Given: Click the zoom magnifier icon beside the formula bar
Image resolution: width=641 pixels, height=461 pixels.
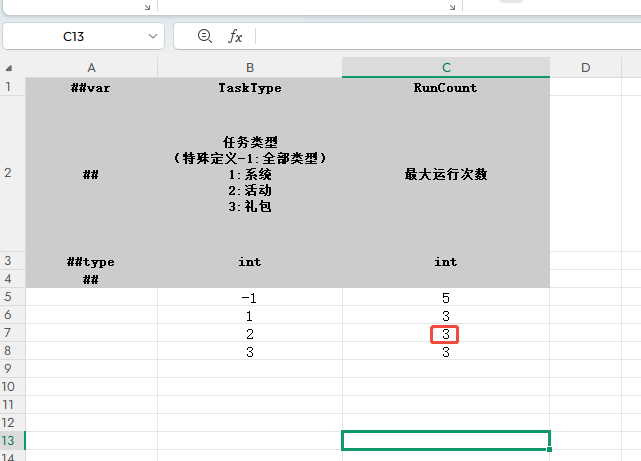Looking at the screenshot, I should 205,36.
